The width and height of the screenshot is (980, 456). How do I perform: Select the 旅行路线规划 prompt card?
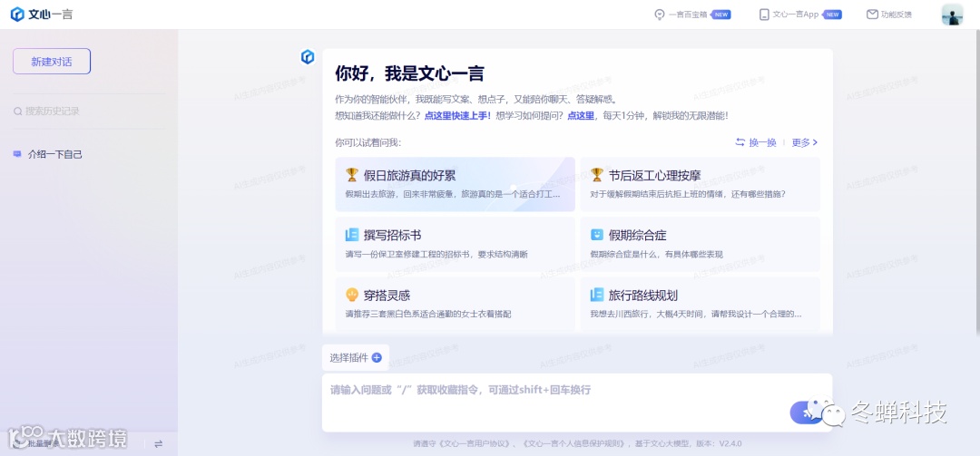700,305
